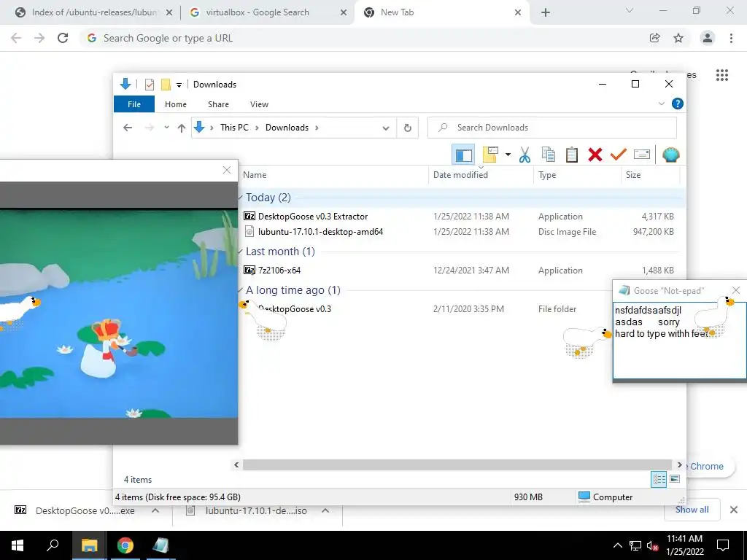Click the goose meme image
The height and width of the screenshot is (560, 747).
(x=119, y=314)
